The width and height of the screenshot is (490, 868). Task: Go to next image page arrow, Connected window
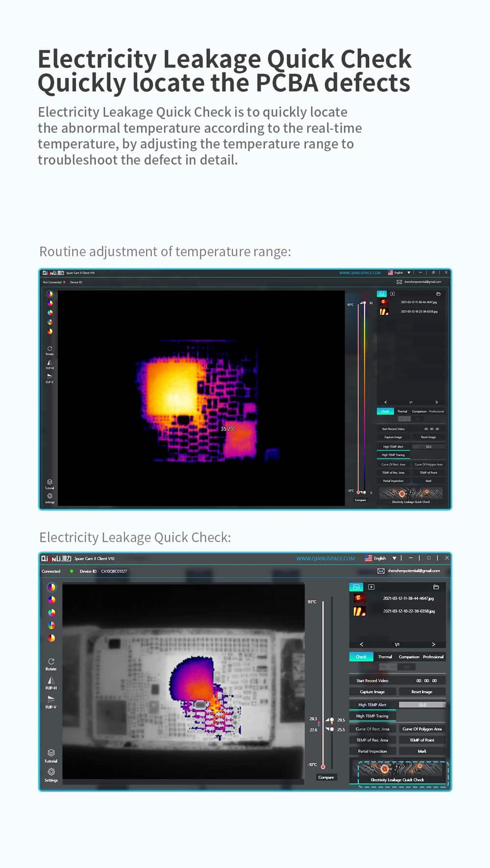433,644
